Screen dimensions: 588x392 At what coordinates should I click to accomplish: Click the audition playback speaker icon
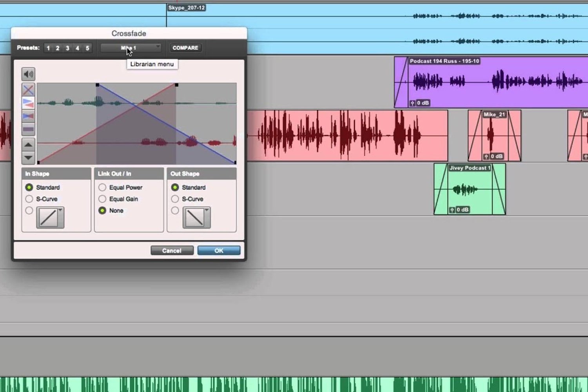(28, 74)
